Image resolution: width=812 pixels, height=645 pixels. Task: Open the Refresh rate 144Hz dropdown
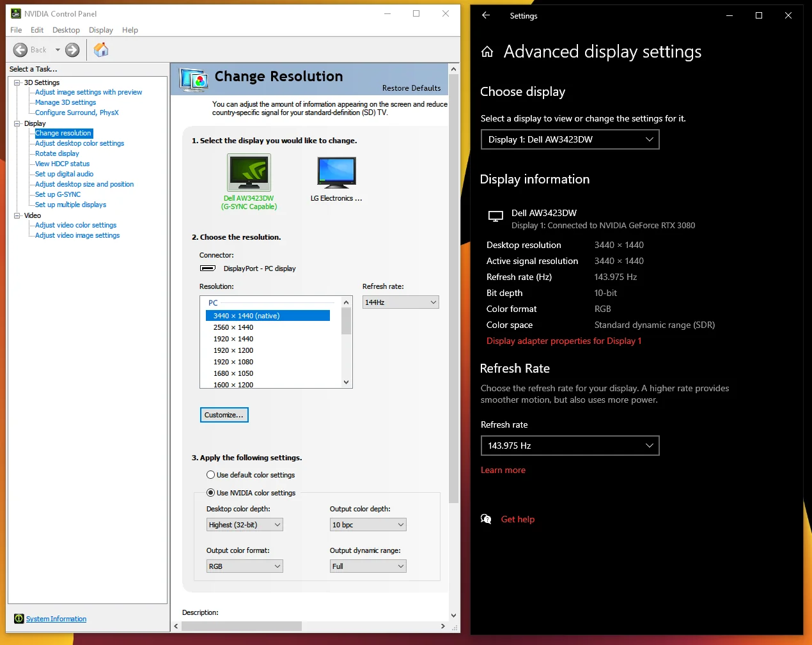(401, 302)
